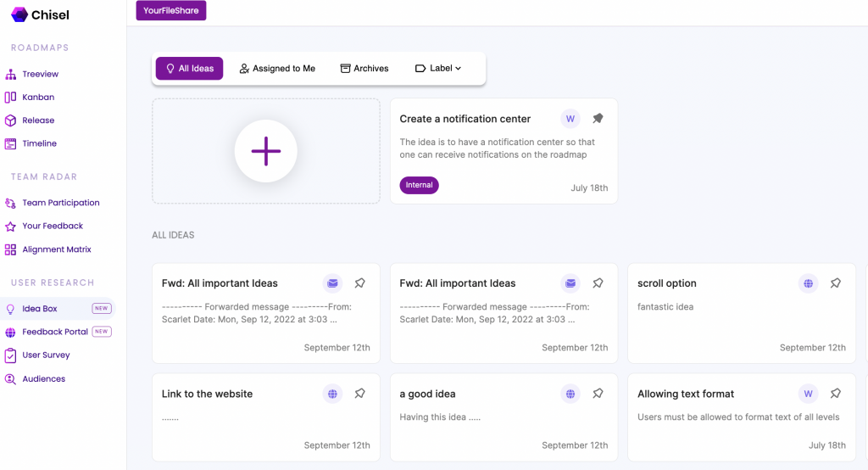Open Feedback Portal link in sidebar

click(x=58, y=332)
